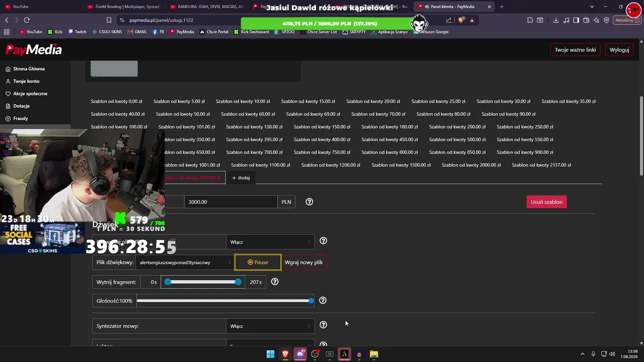Switch to the FiveM Bowling browser tab
The width and height of the screenshot is (644, 362).
(x=124, y=7)
